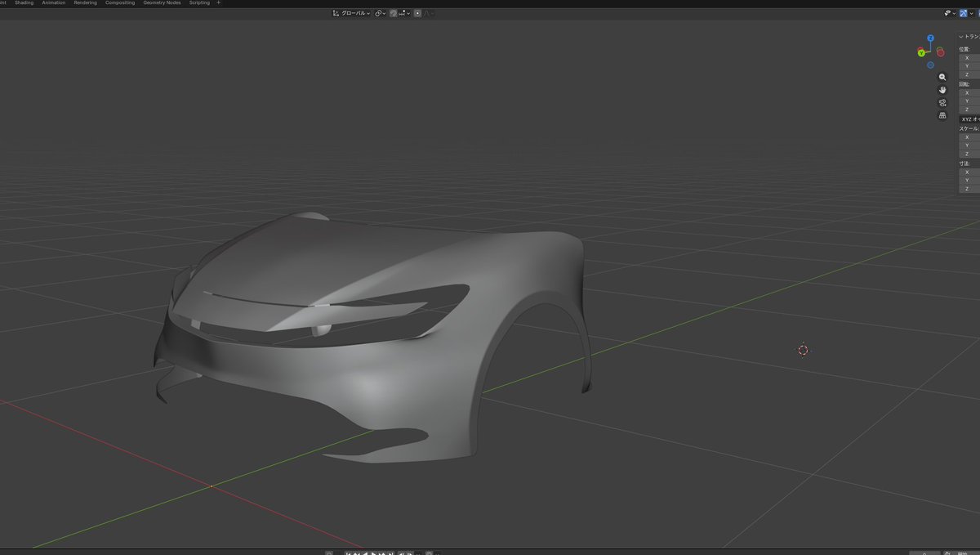
Task: Snap view to the negative Z axis
Action: click(930, 65)
